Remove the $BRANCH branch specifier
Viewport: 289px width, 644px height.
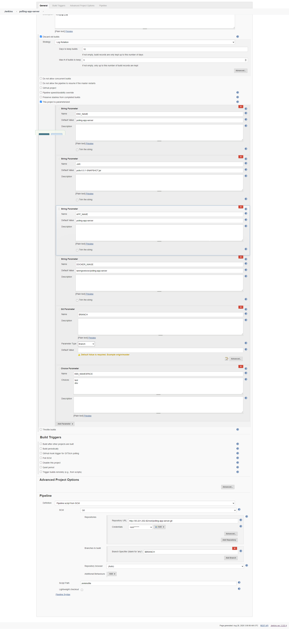point(235,549)
